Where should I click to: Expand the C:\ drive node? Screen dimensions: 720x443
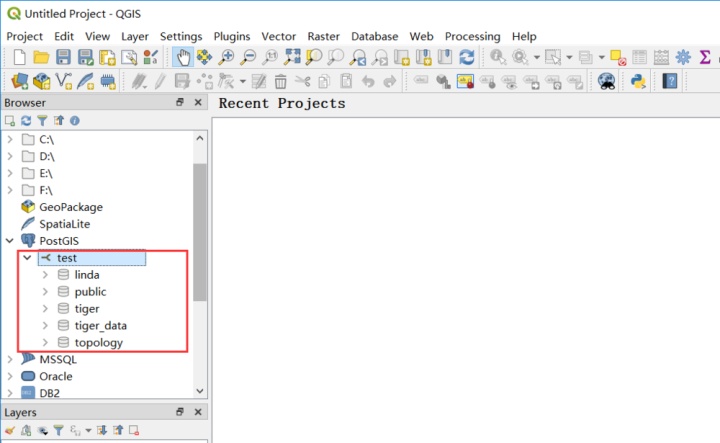pos(10,139)
